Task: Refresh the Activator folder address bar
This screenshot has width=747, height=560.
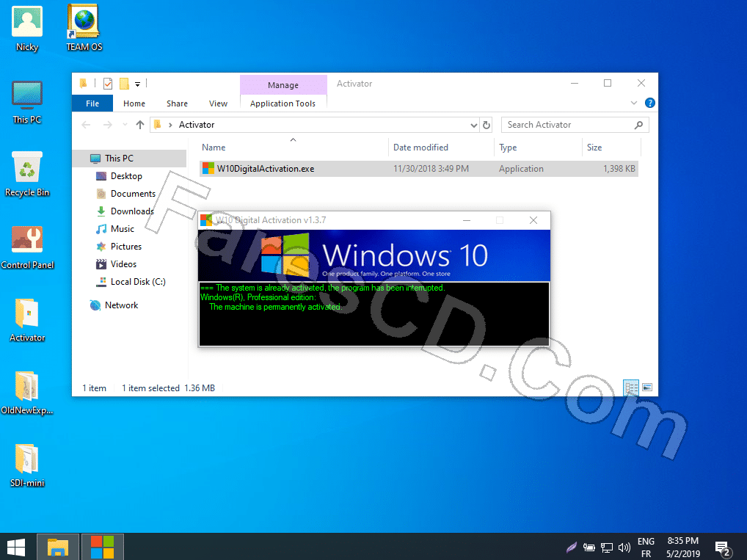Action: point(487,125)
